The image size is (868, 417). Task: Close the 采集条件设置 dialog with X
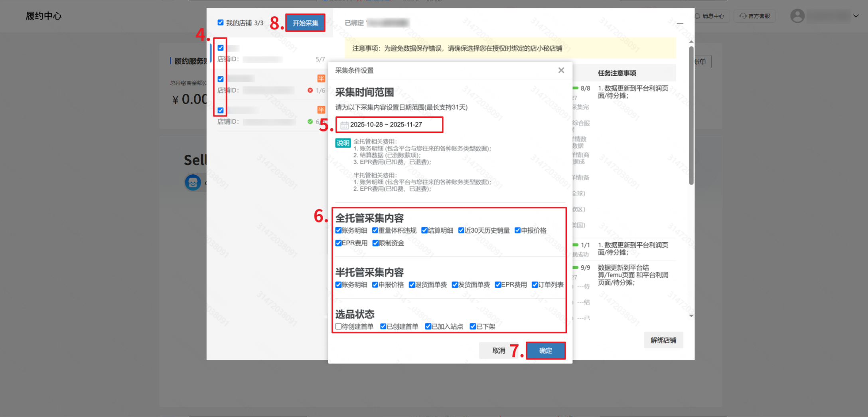(x=561, y=70)
